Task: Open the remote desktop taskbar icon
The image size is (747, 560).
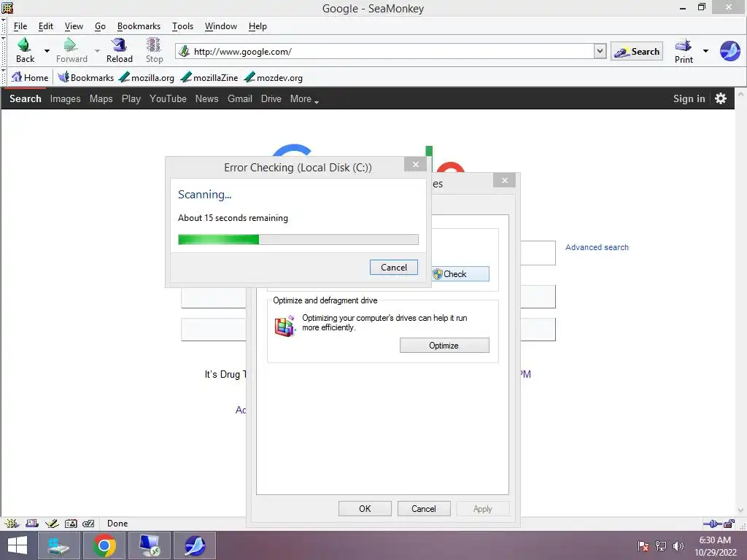Action: click(150, 545)
